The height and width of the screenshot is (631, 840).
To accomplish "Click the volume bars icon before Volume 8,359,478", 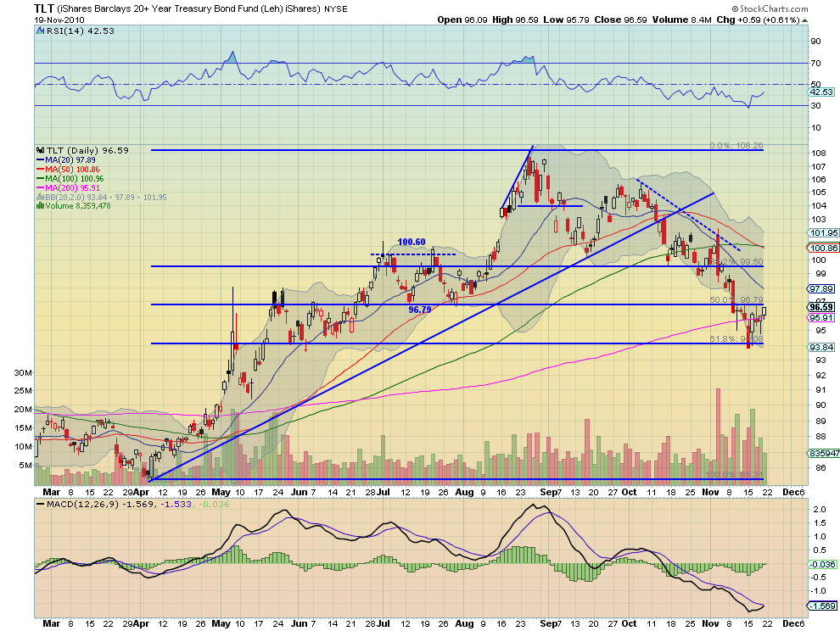I will [40, 206].
